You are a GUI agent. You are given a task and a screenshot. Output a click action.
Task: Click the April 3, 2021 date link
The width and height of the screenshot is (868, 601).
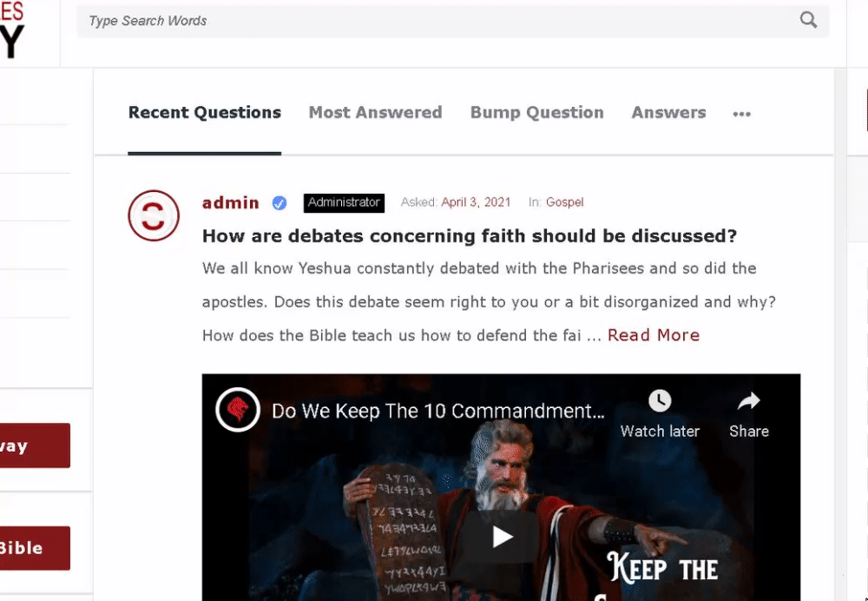pos(476,202)
